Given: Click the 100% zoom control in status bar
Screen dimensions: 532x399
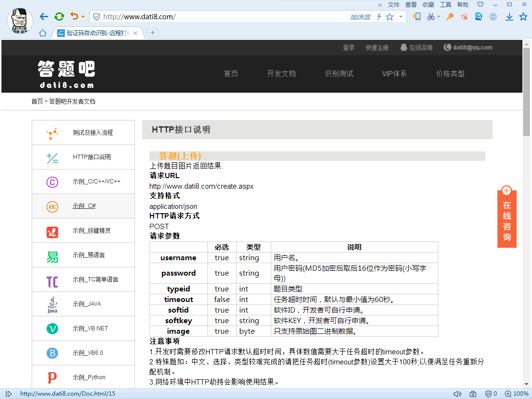Looking at the screenshot, I should point(516,394).
